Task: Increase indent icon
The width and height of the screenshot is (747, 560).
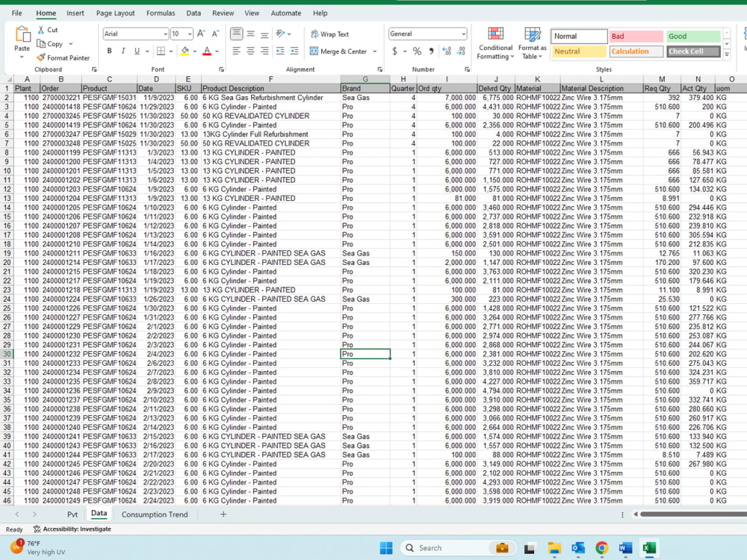Action: 294,51
